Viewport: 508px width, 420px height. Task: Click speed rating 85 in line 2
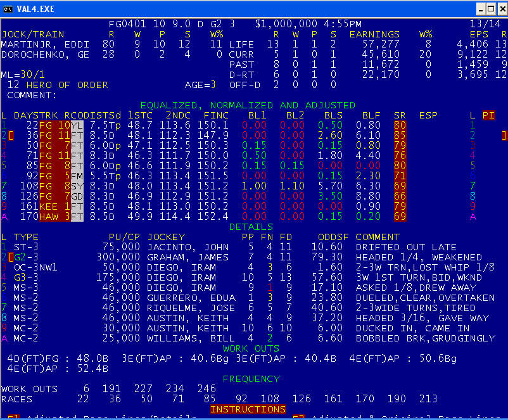coord(400,136)
